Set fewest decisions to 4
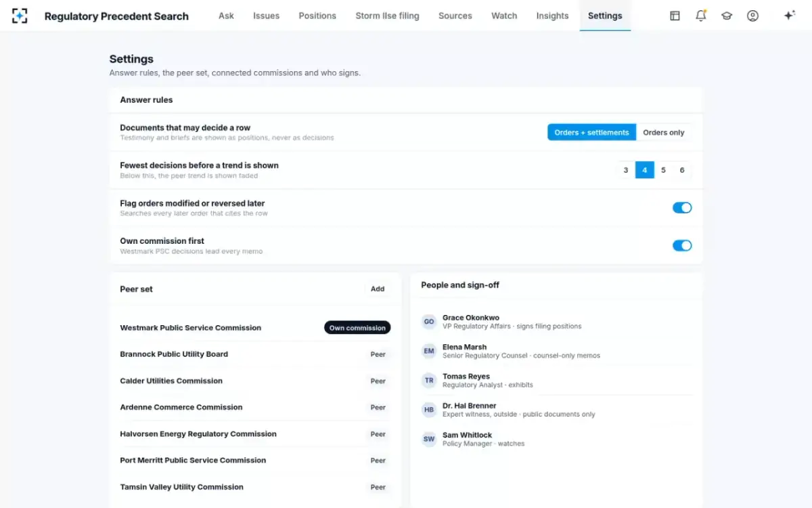The height and width of the screenshot is (508, 812). 644,170
